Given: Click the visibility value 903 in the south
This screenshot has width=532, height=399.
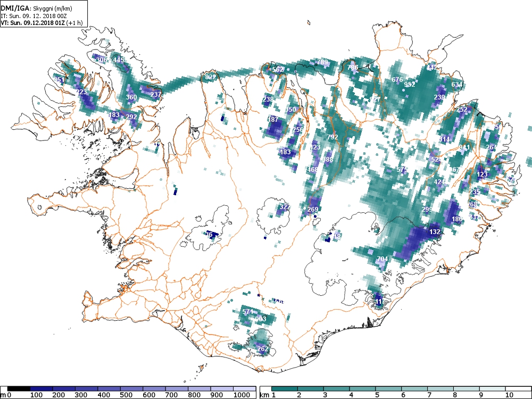Looking at the screenshot, I should (261, 319).
